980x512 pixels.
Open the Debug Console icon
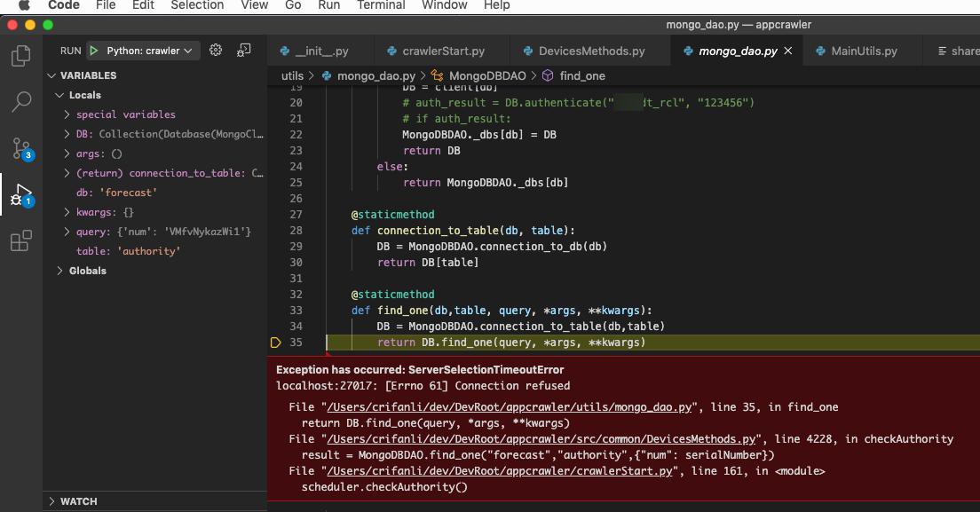tap(244, 50)
